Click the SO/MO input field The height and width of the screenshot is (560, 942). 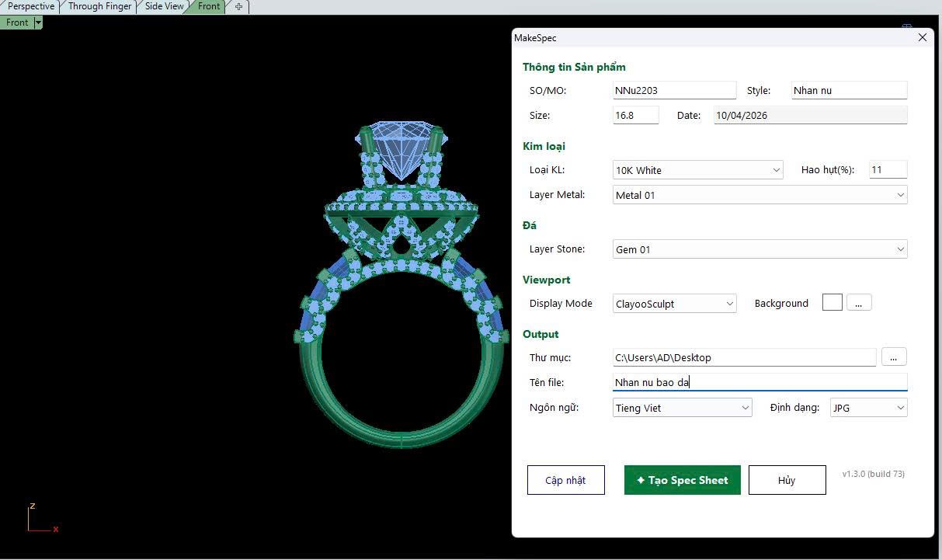674,90
